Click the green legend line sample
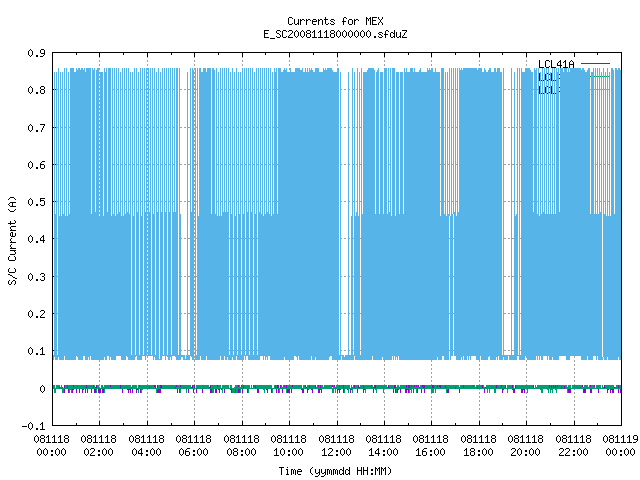This screenshot has height=480, width=640. 600,76
